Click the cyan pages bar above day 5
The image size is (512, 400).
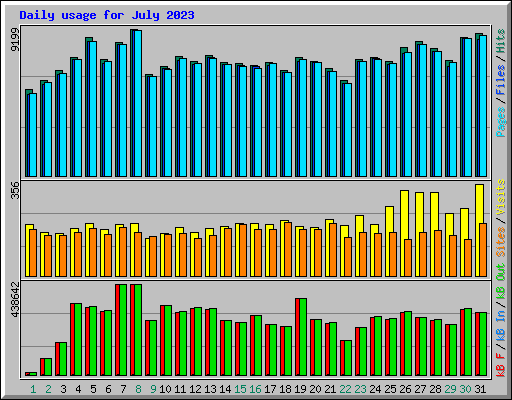[x=93, y=109]
